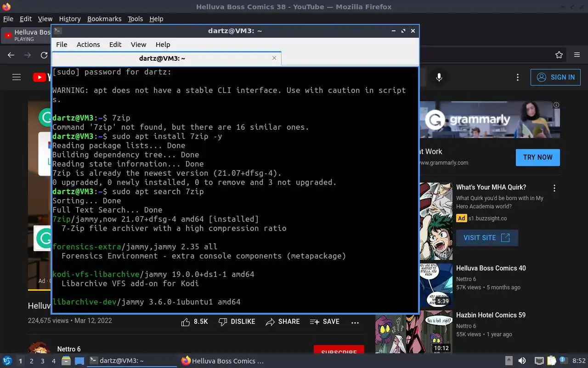This screenshot has height=368, width=588.
Task: Click VISIT SITE button
Action: pyautogui.click(x=487, y=238)
